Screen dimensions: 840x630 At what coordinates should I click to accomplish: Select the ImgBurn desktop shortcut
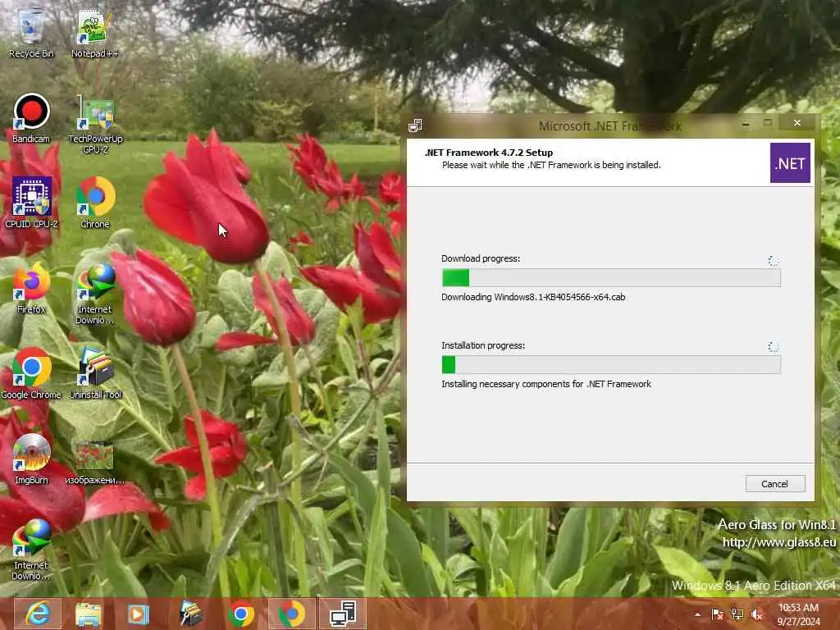click(31, 459)
